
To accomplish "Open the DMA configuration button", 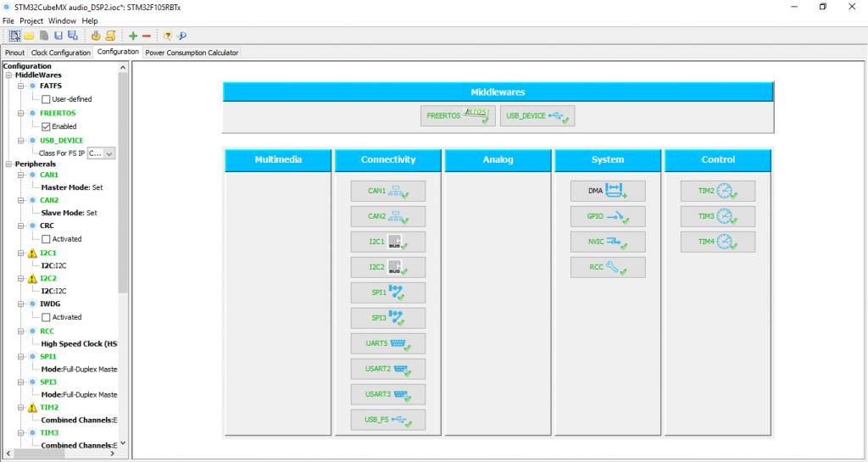I will point(608,191).
